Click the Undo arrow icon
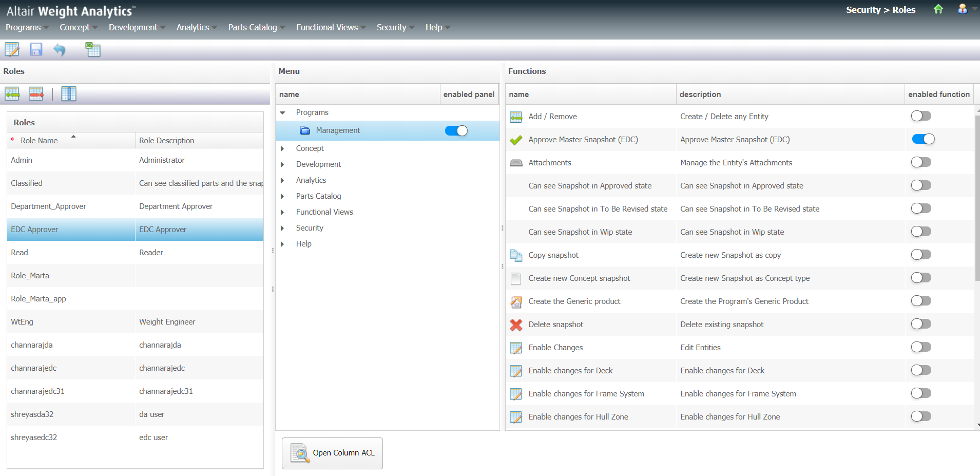980x476 pixels. (60, 50)
